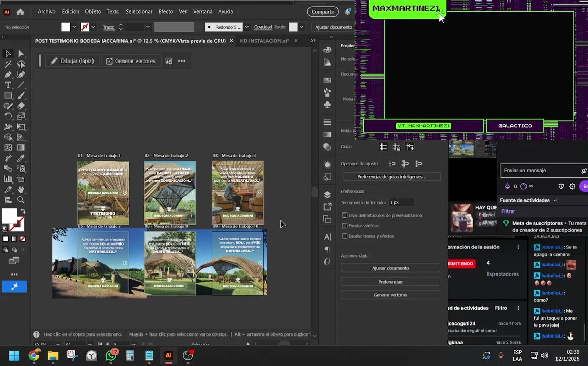Expand hidden document tabs chevron
588x366 pixels.
[313, 41]
